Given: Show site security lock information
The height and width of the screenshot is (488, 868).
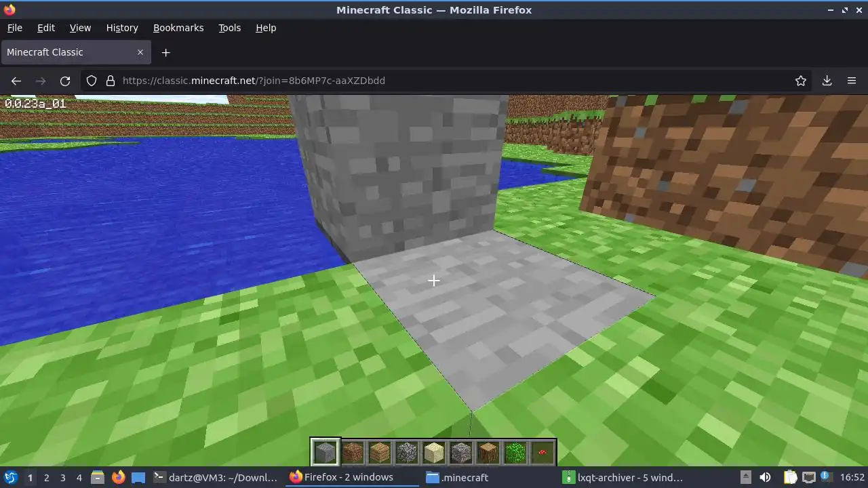Looking at the screenshot, I should point(111,81).
